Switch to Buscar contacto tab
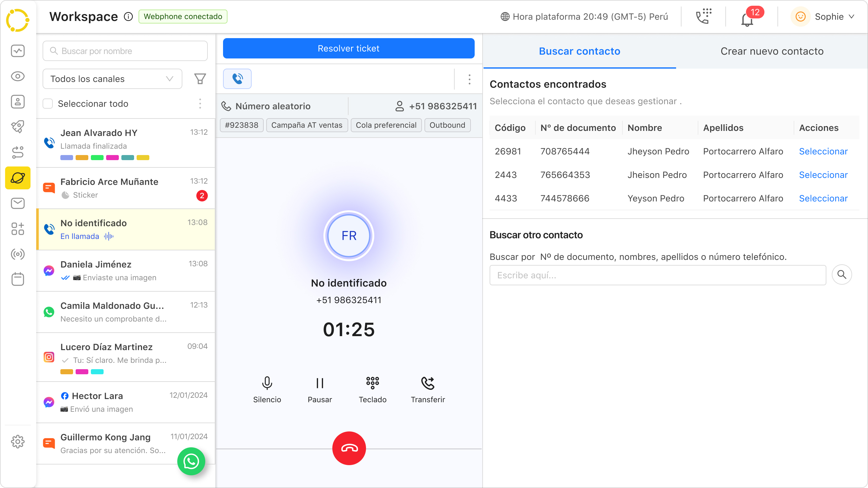This screenshot has width=868, height=488. 580,51
